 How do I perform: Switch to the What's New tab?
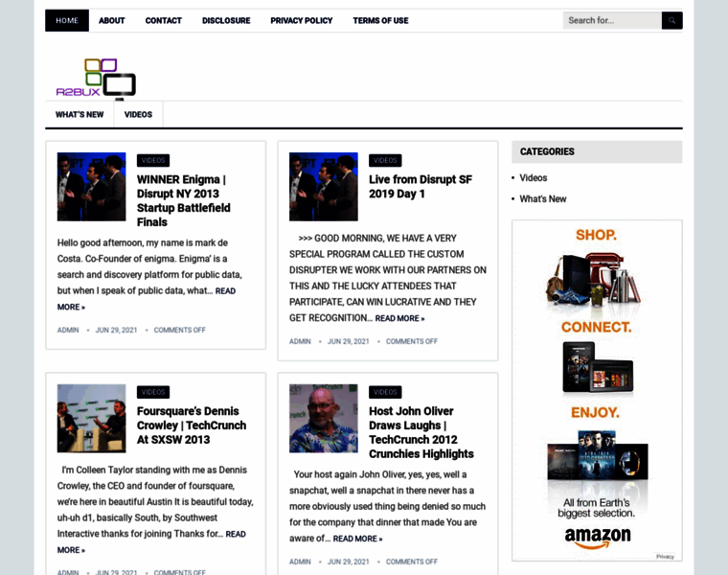[80, 114]
